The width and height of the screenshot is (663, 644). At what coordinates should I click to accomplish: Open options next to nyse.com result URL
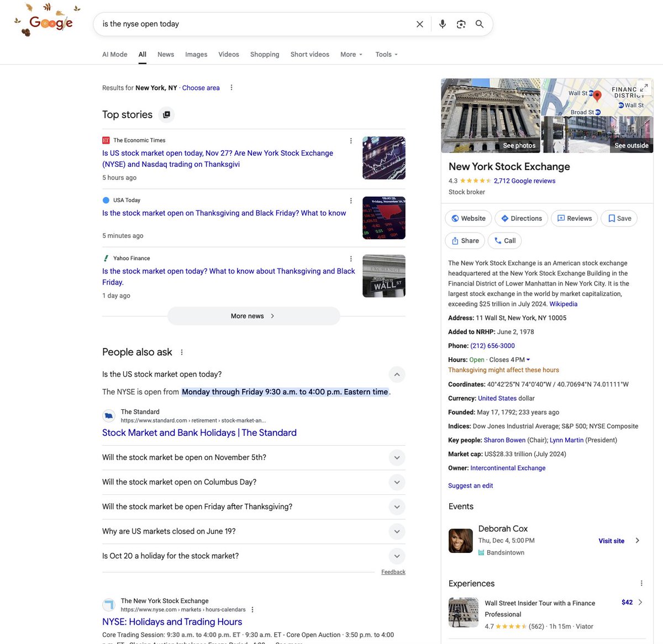252,610
